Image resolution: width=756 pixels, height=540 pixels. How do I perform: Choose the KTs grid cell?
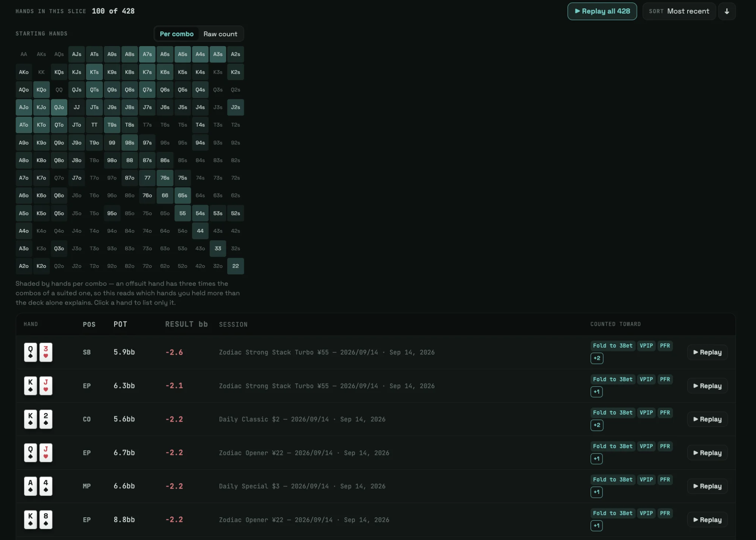94,72
